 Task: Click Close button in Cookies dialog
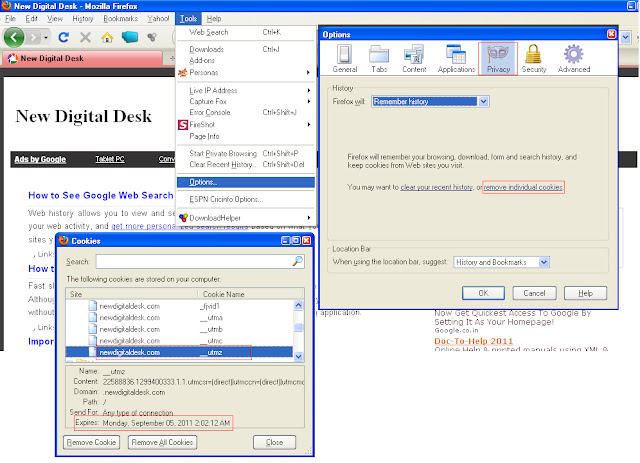point(274,442)
